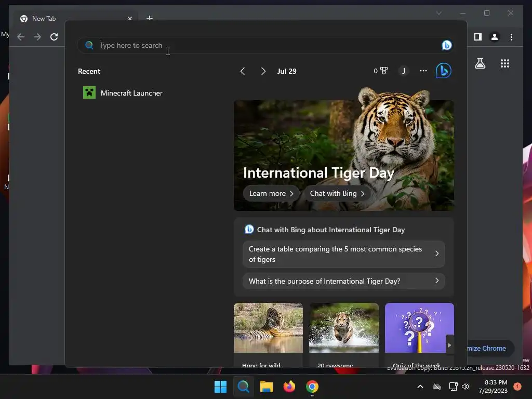Open the notification badge in taskbar
This screenshot has height=399, width=532.
coord(517,387)
